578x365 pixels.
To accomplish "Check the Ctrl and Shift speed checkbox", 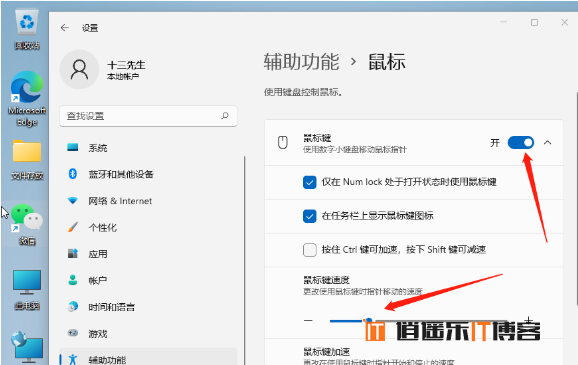I will (309, 250).
